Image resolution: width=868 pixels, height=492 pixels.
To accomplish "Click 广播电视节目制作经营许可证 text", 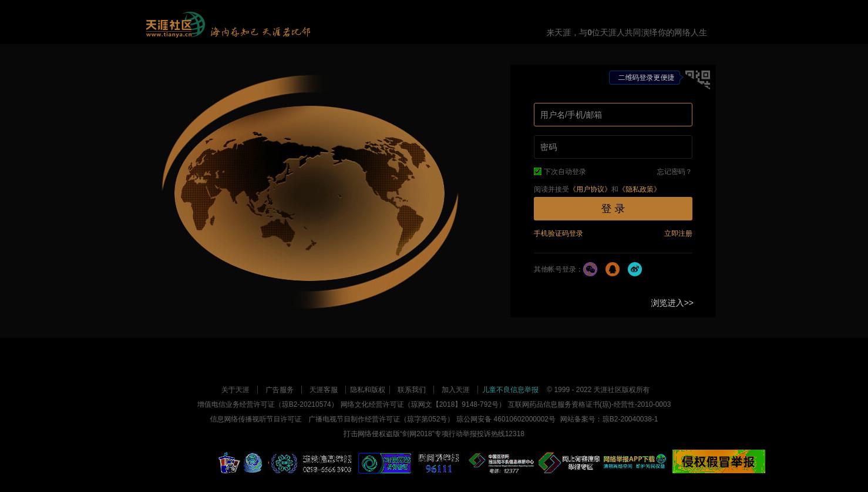I will click(x=381, y=419).
